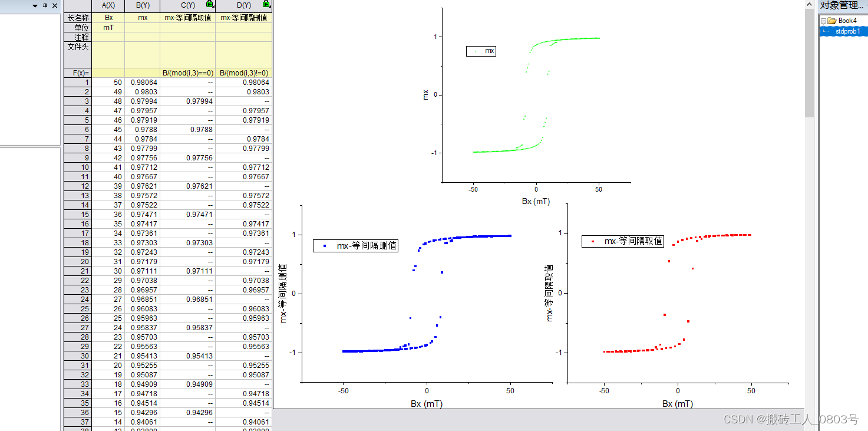Viewport: 868px width, 431px height.
Task: Click cell 45 in column A
Action: [108, 130]
